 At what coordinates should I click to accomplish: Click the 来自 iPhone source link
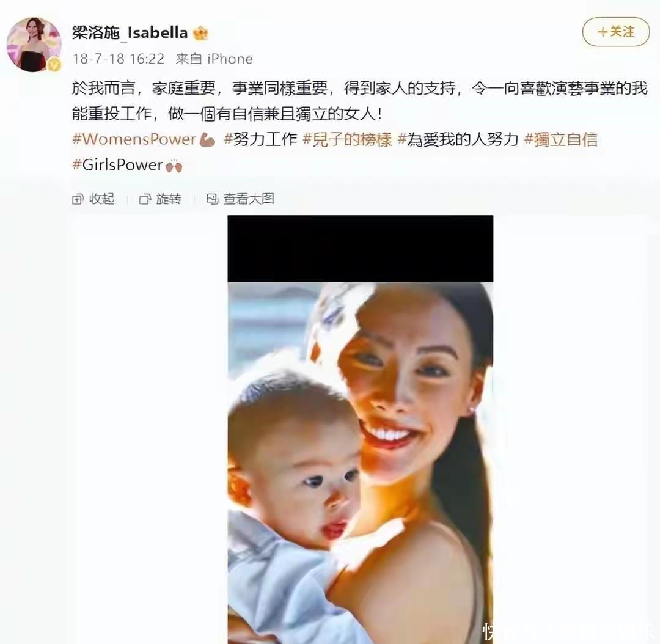[214, 59]
